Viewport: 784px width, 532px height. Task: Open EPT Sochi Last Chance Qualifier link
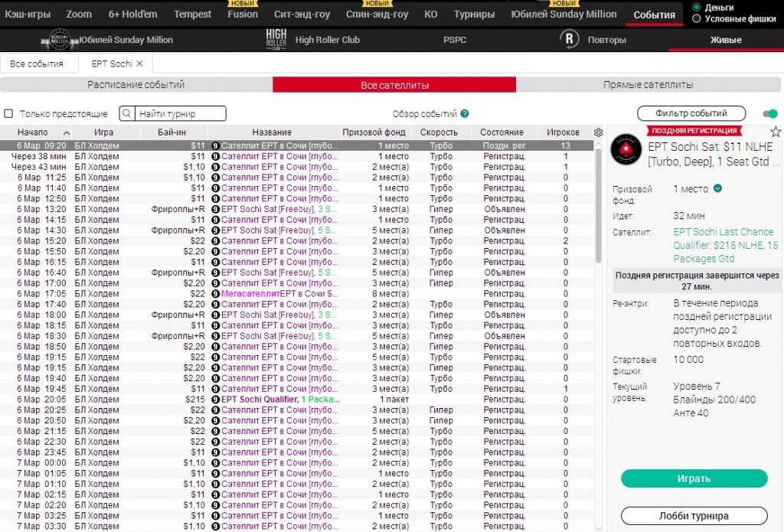pyautogui.click(x=725, y=245)
